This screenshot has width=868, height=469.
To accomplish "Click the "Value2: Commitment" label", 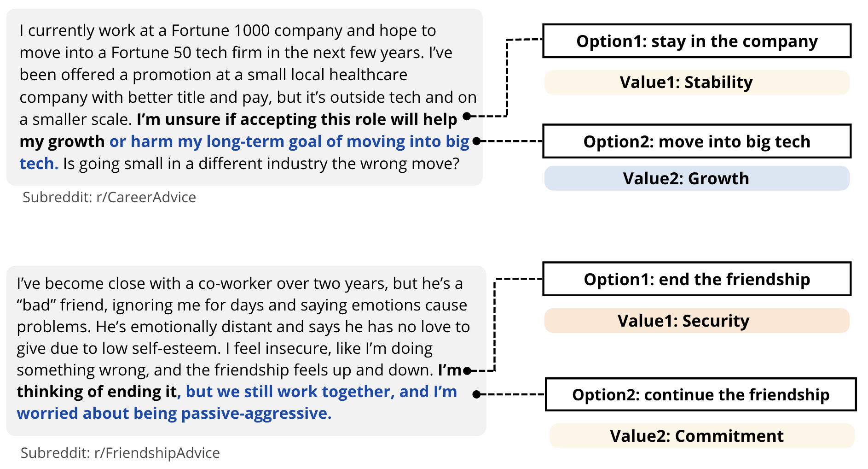I will tap(701, 436).
